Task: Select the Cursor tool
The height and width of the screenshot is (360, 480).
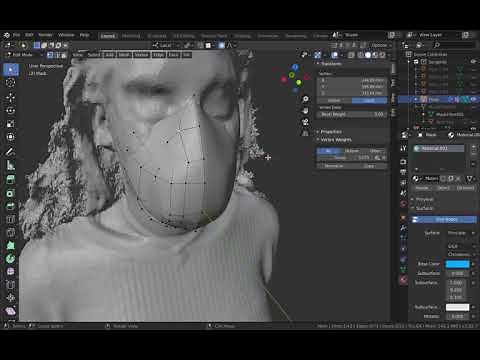Action: 11,83
